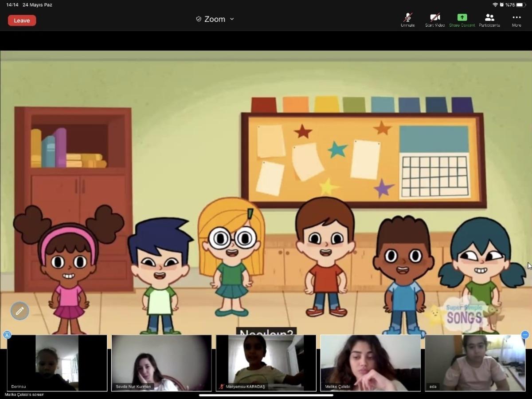The height and width of the screenshot is (399, 532).
Task: Open the Participants list
Action: pos(489,19)
